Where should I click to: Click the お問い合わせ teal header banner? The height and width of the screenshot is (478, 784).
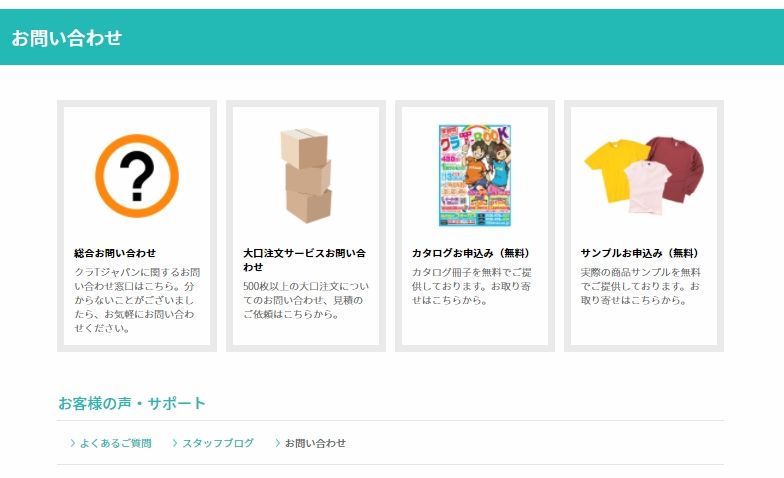pos(392,37)
